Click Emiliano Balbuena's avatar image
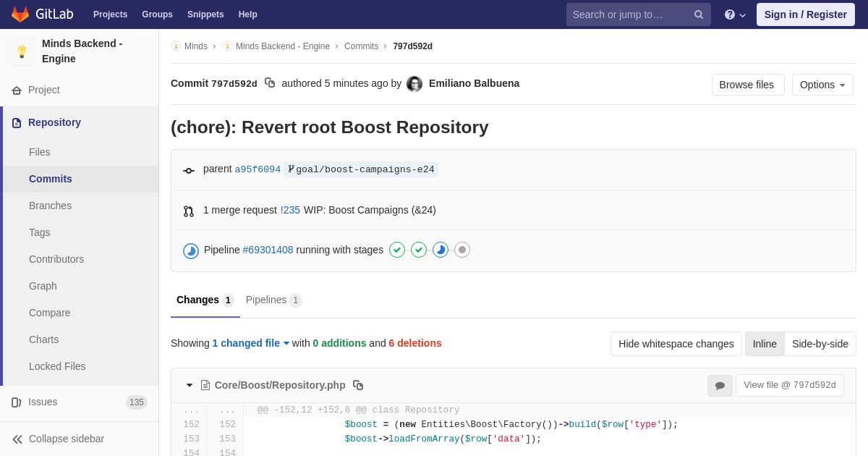Screen dimensions: 868x456 (x=414, y=84)
